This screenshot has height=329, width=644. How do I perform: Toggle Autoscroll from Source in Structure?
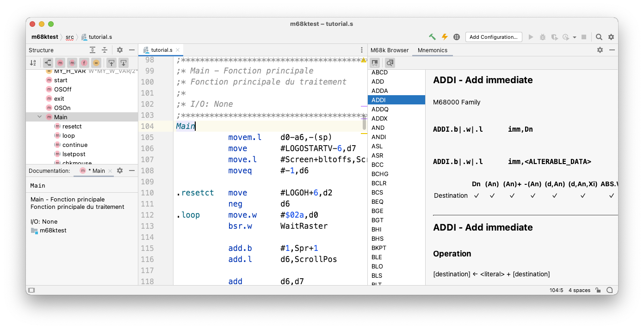tap(124, 63)
